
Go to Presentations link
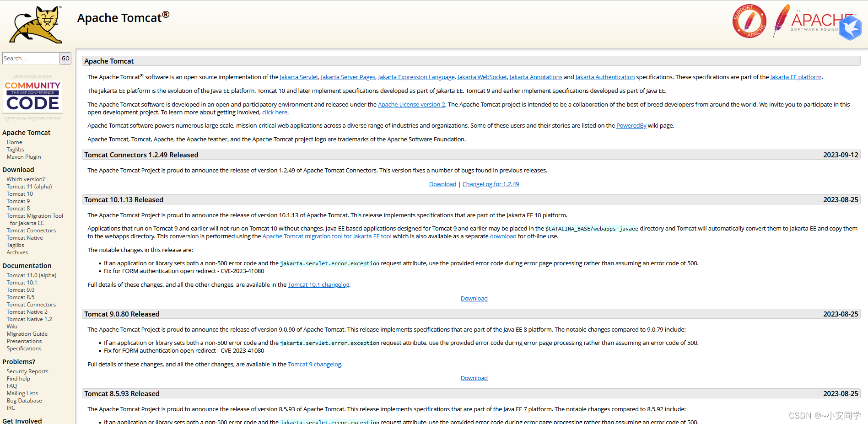pyautogui.click(x=24, y=341)
